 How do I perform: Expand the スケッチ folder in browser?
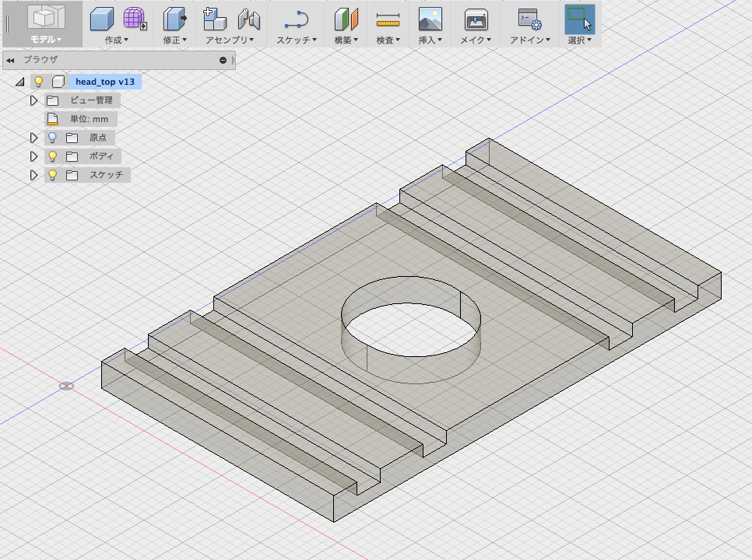click(33, 175)
